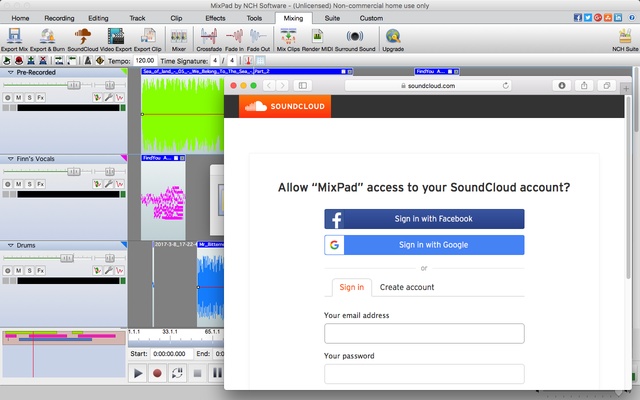Click Sign in with Google
This screenshot has width=640, height=400.
pyautogui.click(x=424, y=245)
